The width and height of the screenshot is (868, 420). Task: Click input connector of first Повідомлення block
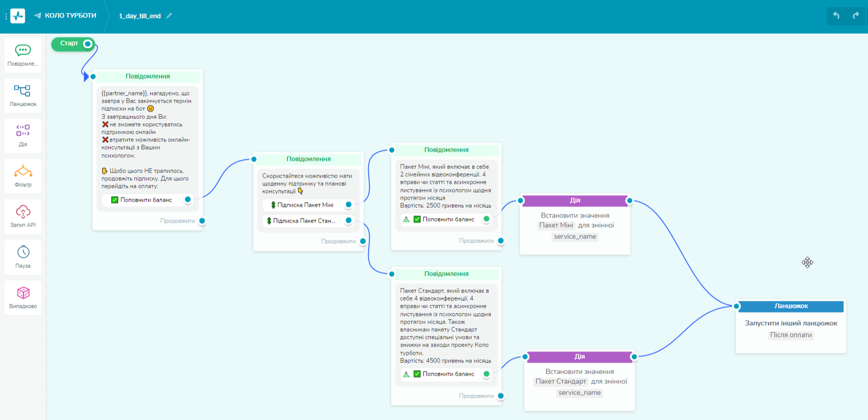pos(93,77)
